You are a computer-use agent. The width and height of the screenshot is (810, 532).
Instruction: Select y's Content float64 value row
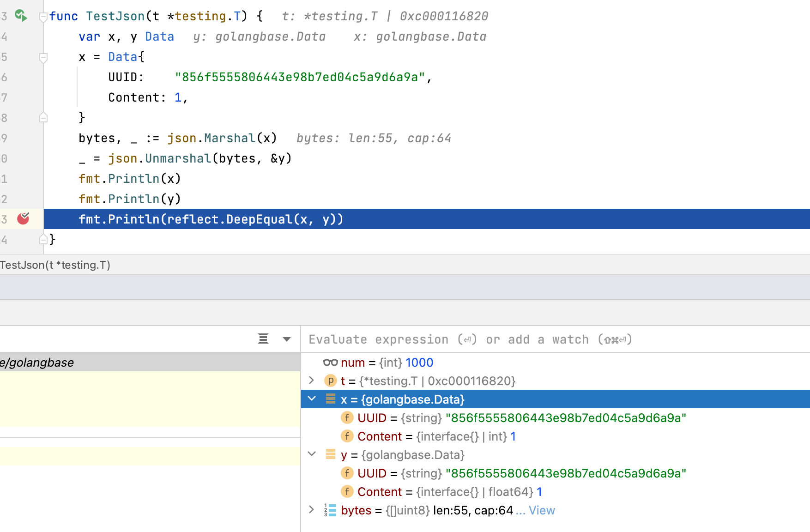[x=556, y=491]
